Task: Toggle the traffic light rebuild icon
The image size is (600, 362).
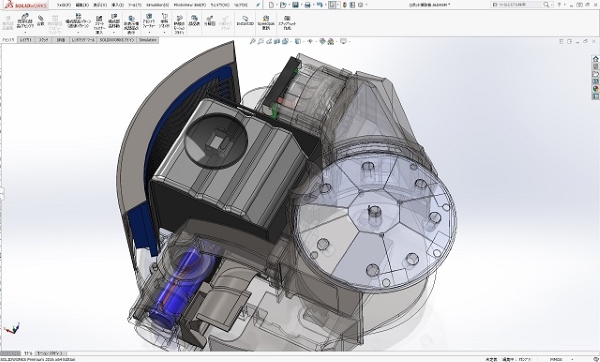Action: tap(345, 5)
